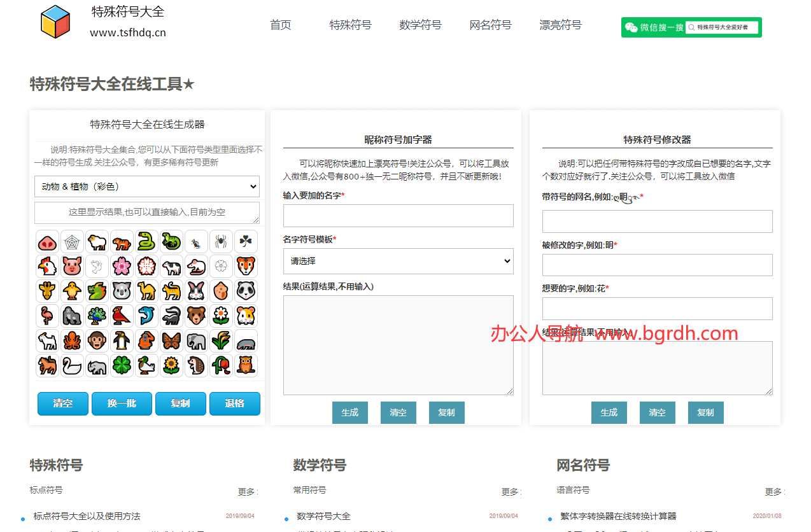Viewport: 811px width, 532px height.
Task: Pick the spider symbol from the grid
Action: [221, 241]
